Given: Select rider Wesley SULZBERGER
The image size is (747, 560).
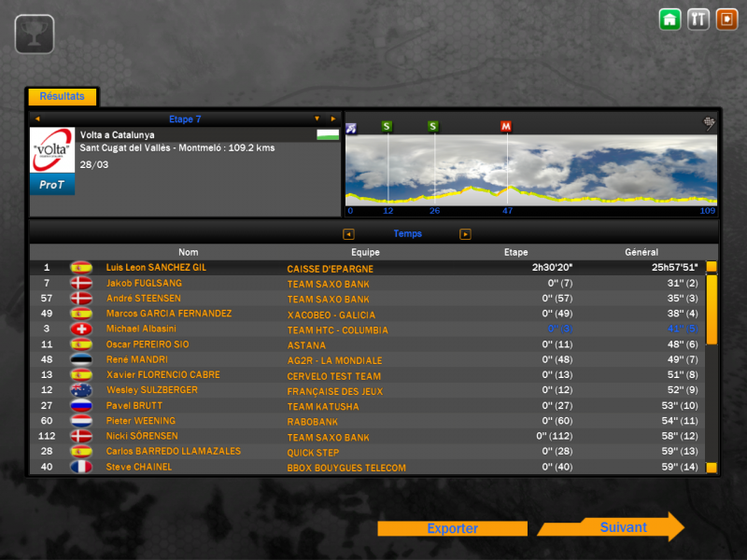Looking at the screenshot, I should pos(151,390).
